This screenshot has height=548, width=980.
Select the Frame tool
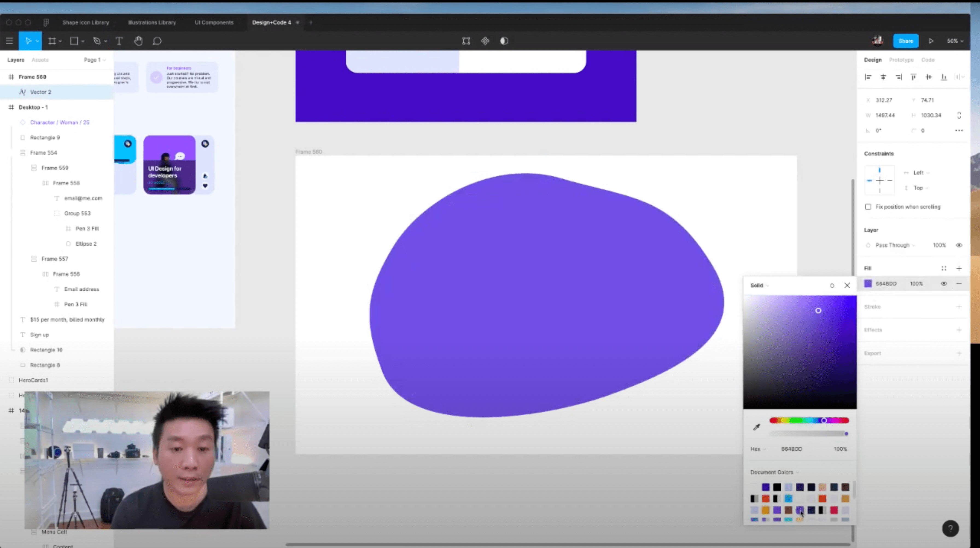52,41
